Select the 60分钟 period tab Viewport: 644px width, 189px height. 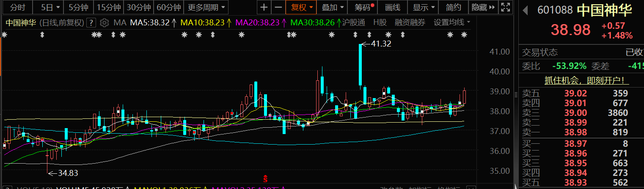pyautogui.click(x=168, y=7)
